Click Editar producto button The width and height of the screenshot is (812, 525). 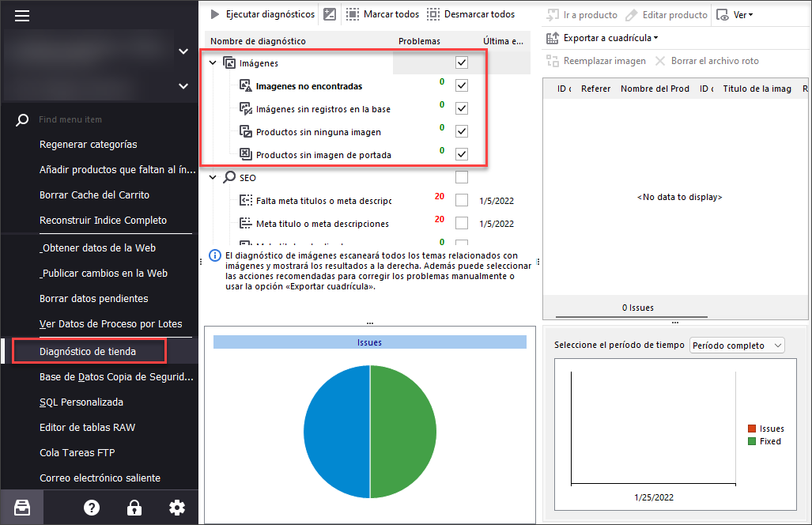pos(667,15)
